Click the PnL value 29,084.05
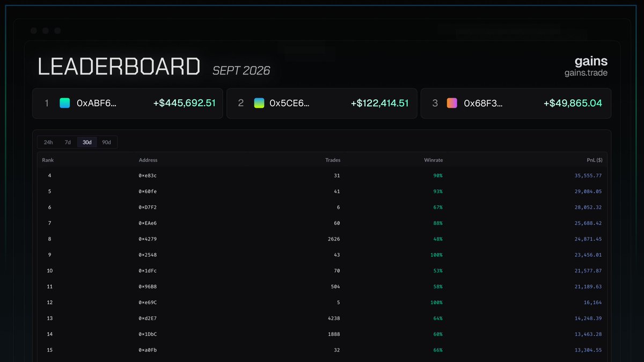The width and height of the screenshot is (644, 362). click(x=588, y=191)
